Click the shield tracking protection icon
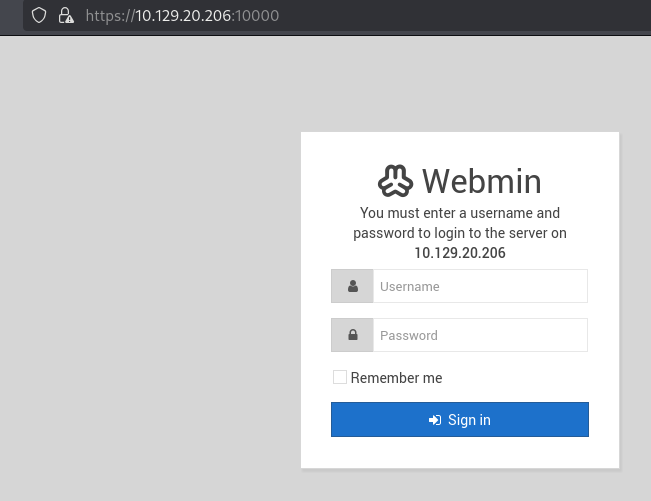 [39, 15]
